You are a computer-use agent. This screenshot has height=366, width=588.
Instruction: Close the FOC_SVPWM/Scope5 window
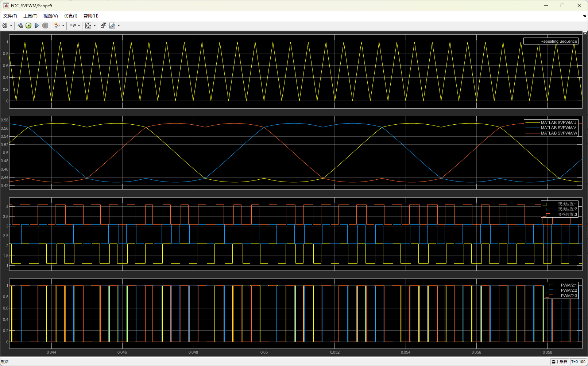(579, 5)
